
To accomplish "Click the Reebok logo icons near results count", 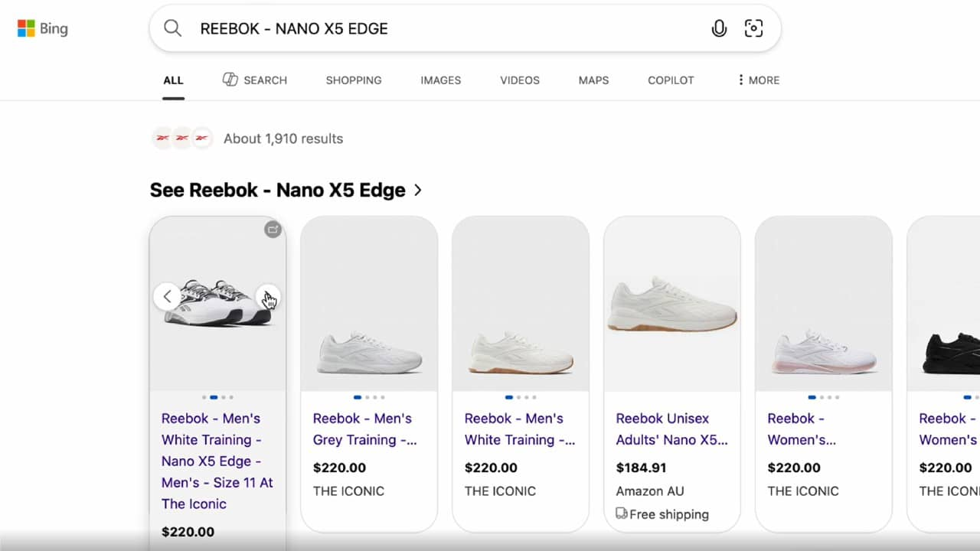I will [181, 138].
